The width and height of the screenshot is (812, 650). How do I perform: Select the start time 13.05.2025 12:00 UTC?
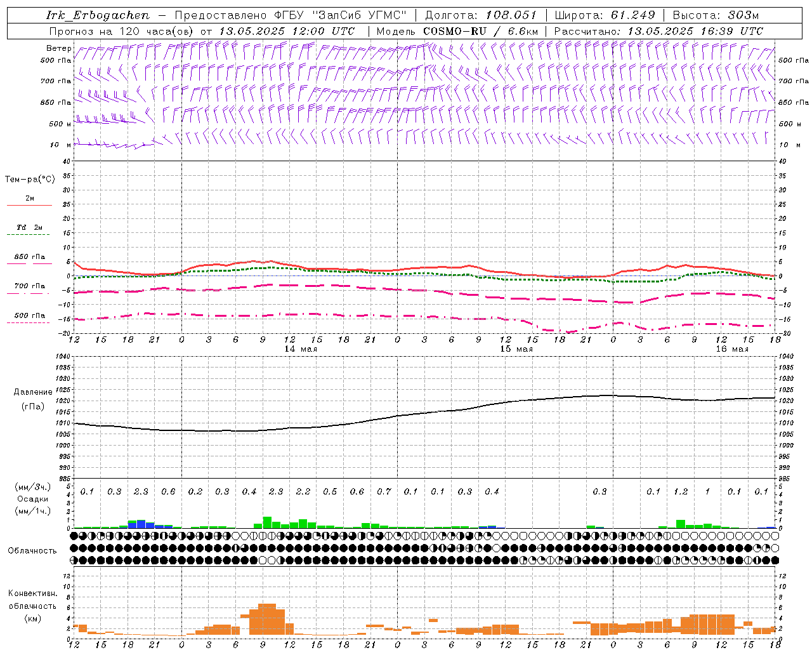point(287,31)
